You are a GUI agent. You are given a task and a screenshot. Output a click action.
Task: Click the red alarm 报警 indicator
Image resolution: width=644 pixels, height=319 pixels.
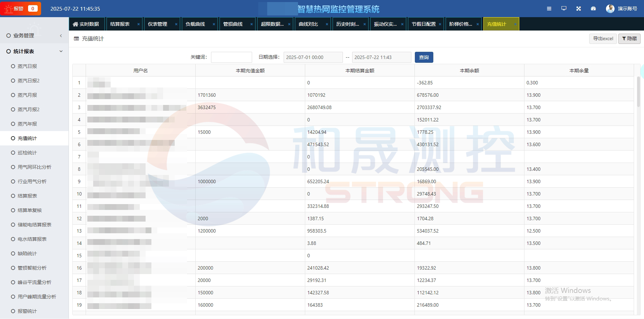[x=21, y=9]
